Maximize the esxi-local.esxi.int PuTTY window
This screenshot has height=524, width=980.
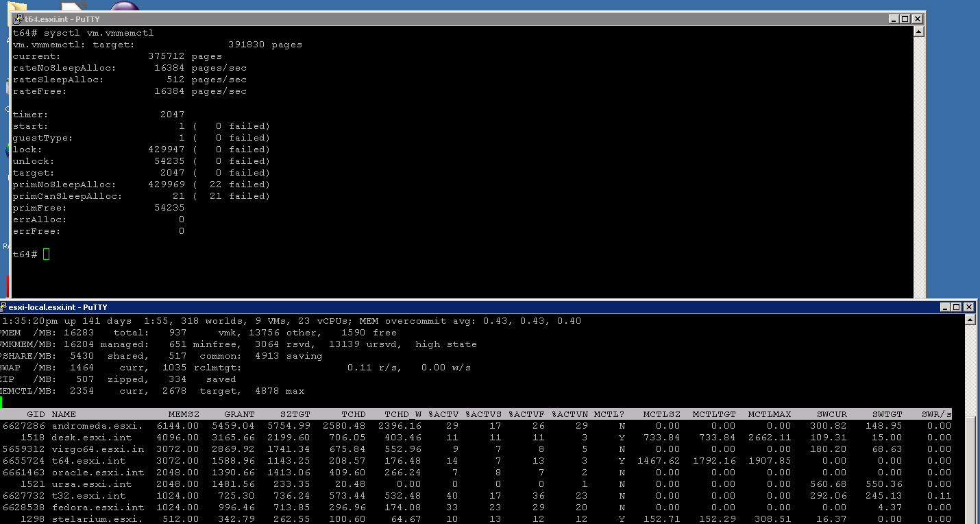(957, 307)
